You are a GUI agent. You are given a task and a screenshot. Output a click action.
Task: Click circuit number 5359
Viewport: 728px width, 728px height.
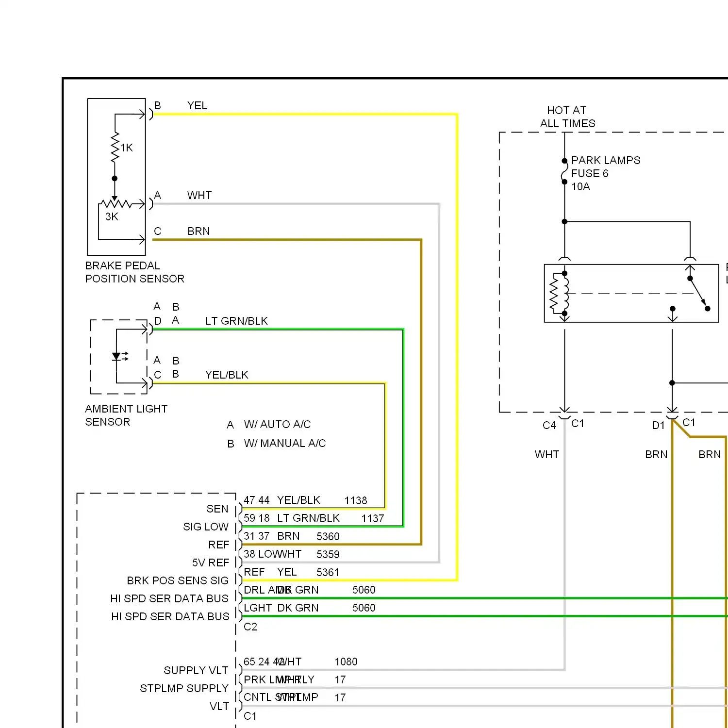pyautogui.click(x=328, y=554)
